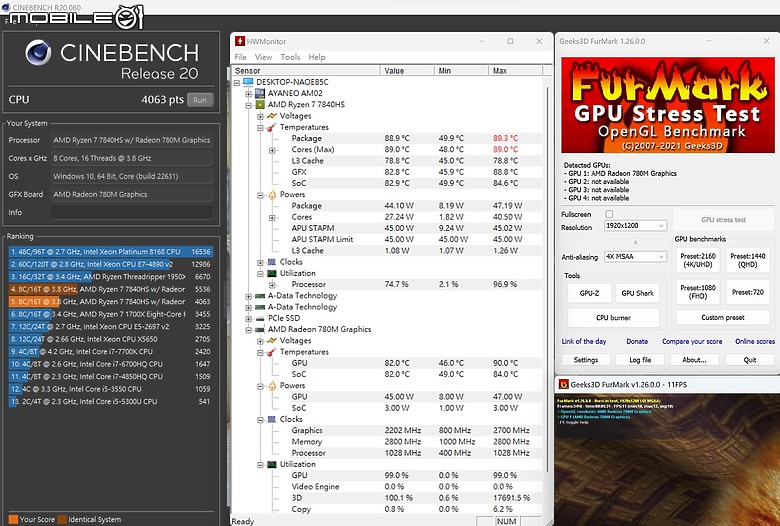This screenshot has width=780, height=526.
Task: Expand the Cores power row
Action: tap(272, 217)
